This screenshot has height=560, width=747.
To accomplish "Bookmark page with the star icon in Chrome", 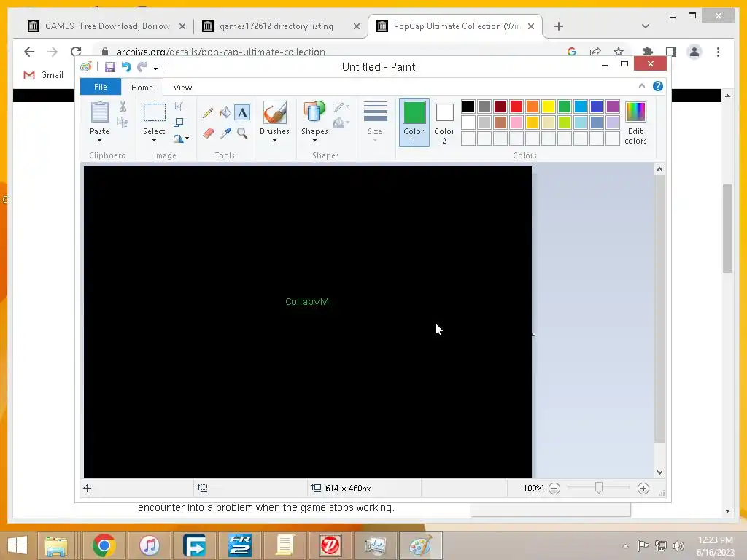I will (x=619, y=52).
